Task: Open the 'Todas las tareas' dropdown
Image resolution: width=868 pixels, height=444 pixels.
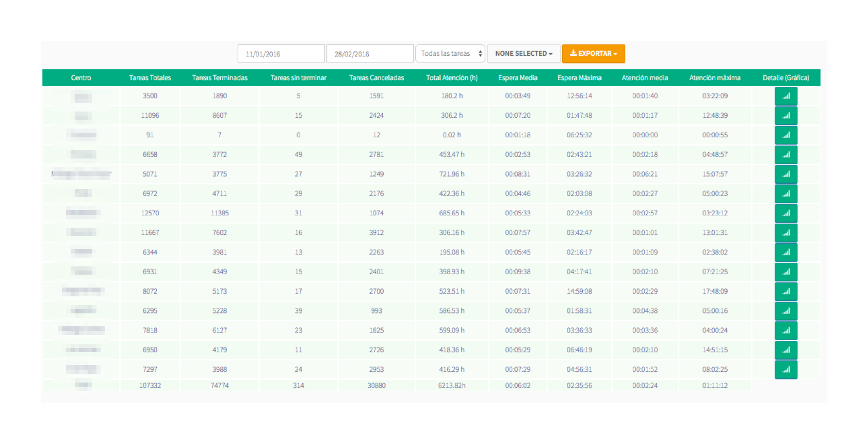Action: click(x=450, y=54)
